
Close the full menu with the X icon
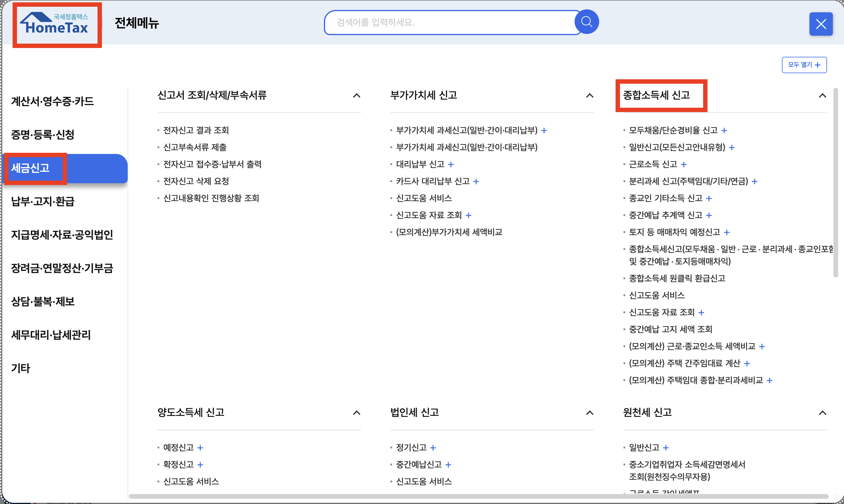point(821,24)
